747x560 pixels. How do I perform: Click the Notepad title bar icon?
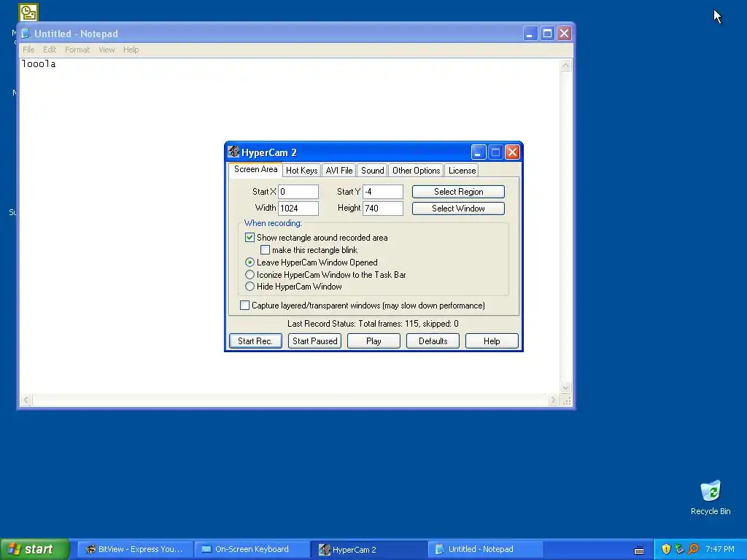click(x=26, y=34)
